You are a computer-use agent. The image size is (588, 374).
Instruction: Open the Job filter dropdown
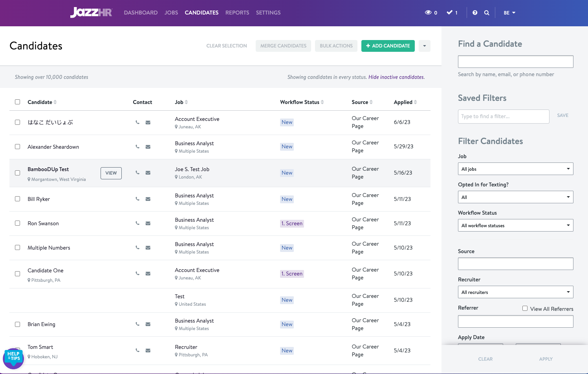515,169
